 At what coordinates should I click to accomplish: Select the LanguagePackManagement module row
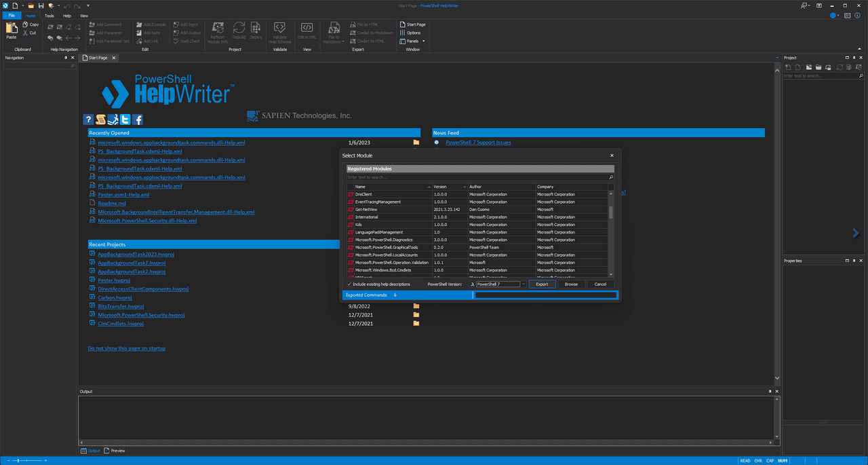coord(477,232)
